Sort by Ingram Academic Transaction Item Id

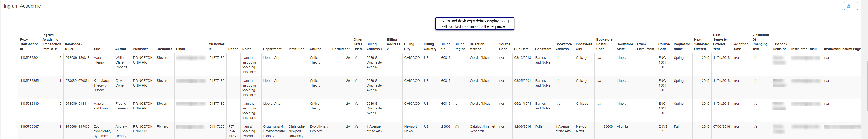click(52, 42)
